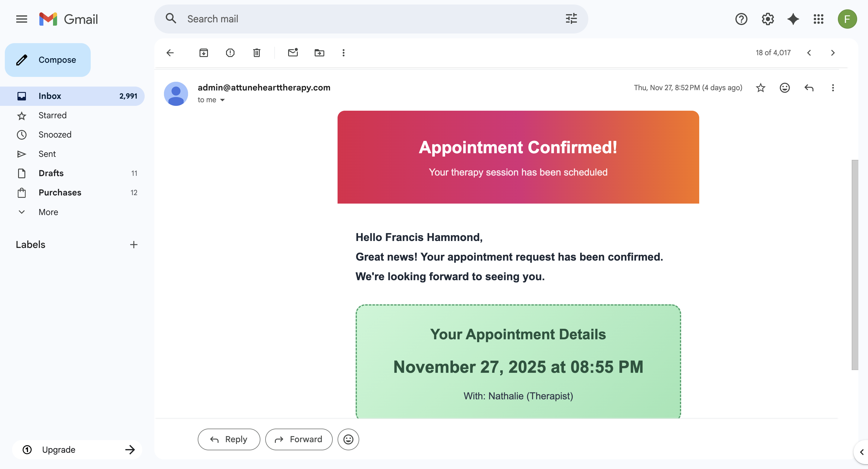Click in the Search mail field
868x469 pixels.
coord(371,19)
